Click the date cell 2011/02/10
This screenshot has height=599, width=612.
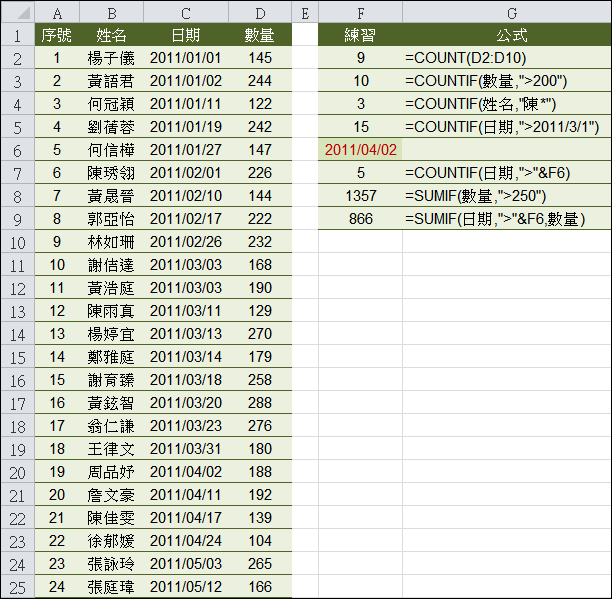point(186,196)
